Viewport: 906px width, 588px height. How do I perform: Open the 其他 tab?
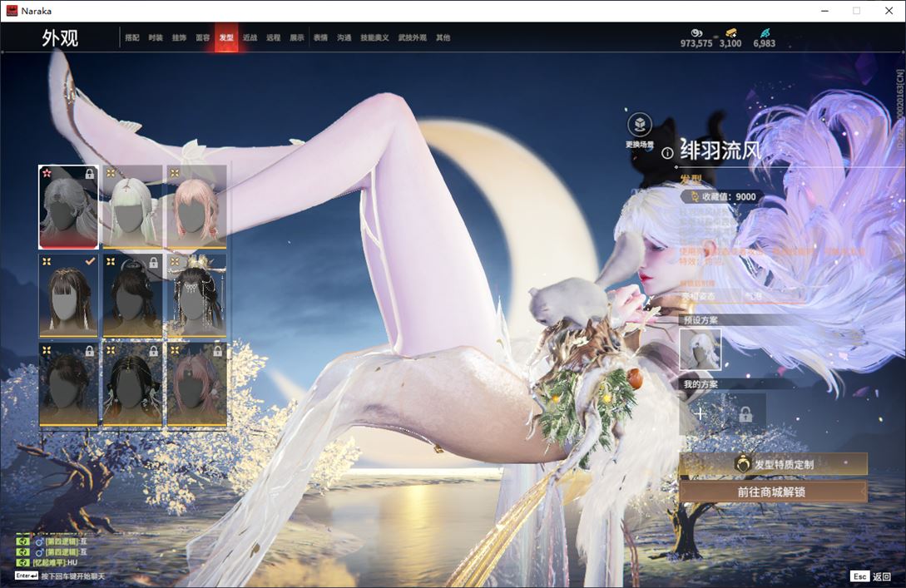coord(443,37)
